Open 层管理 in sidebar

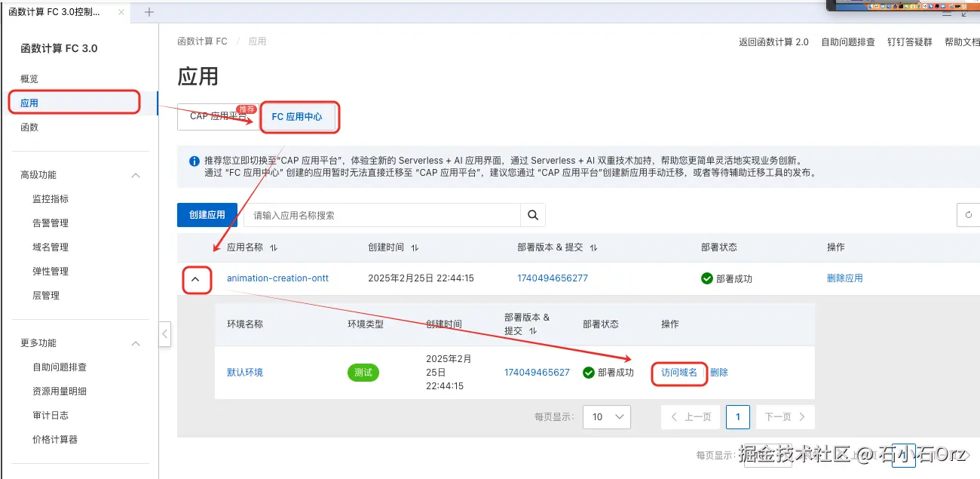[x=46, y=296]
